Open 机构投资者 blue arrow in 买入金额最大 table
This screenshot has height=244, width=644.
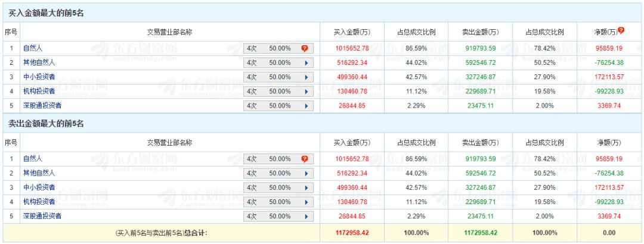pyautogui.click(x=305, y=91)
